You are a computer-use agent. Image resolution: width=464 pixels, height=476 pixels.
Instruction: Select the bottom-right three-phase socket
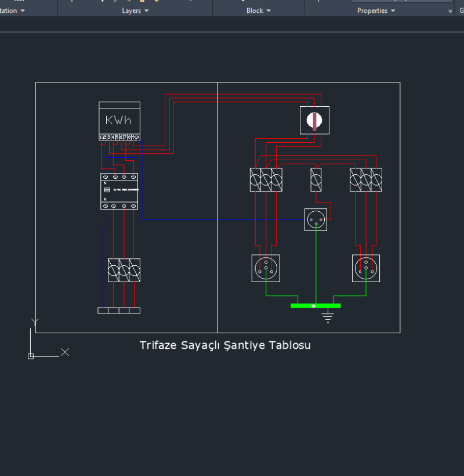[x=366, y=268]
